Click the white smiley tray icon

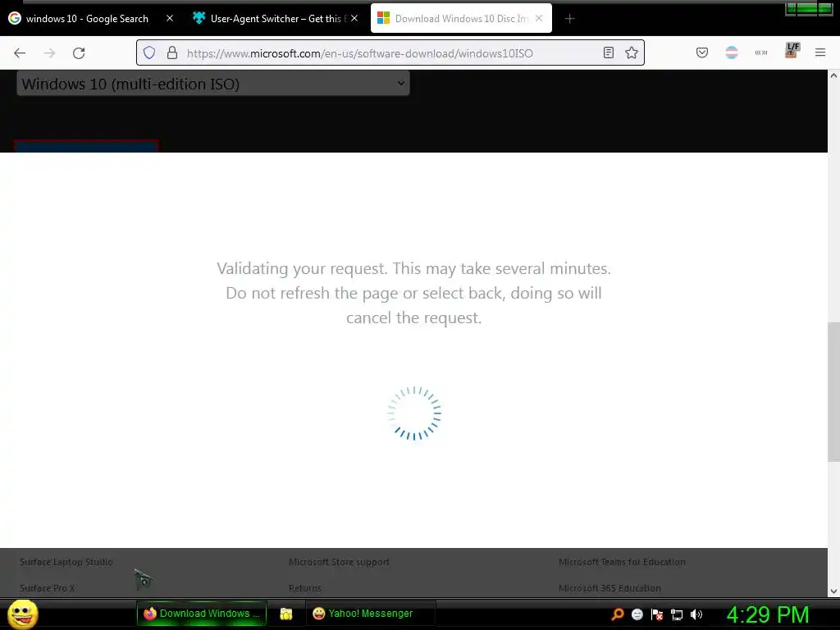coord(637,614)
